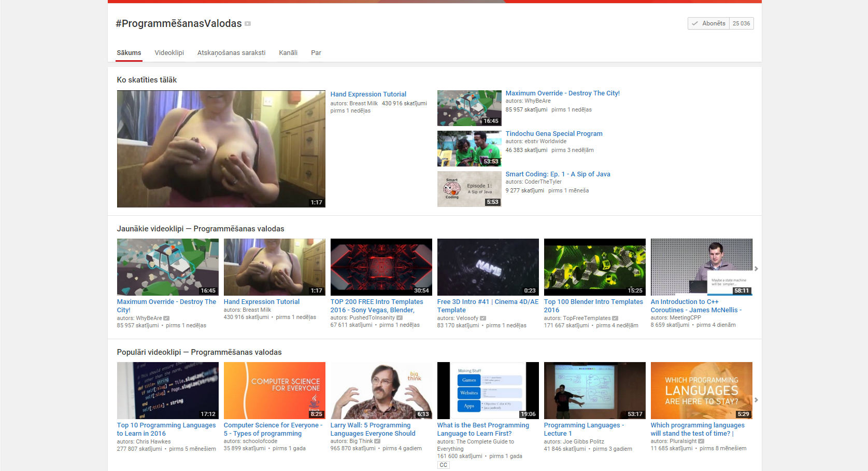Open Top 100 Blender Intro Templates thumbnail
Image resolution: width=868 pixels, height=471 pixels.
click(595, 267)
